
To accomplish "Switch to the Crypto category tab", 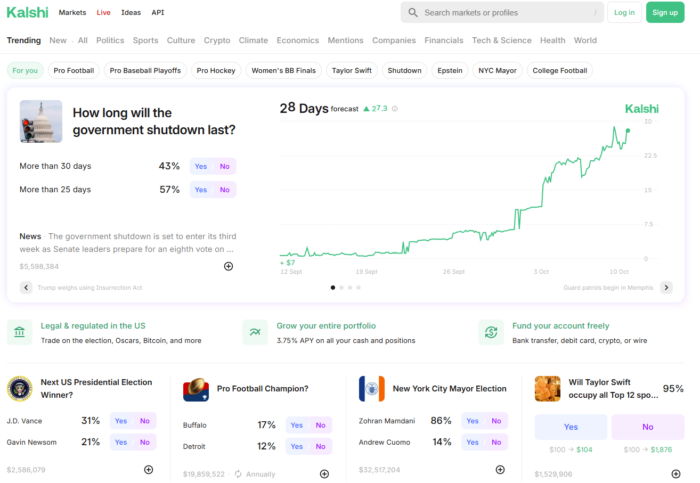I will coord(217,41).
